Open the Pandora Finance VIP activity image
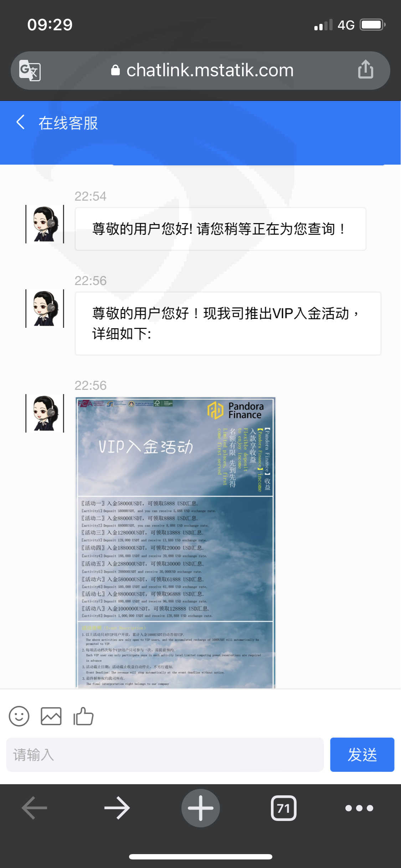 click(176, 543)
